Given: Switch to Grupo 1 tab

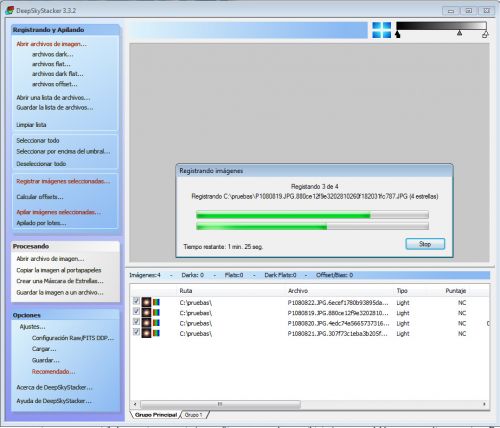Looking at the screenshot, I should tap(194, 415).
